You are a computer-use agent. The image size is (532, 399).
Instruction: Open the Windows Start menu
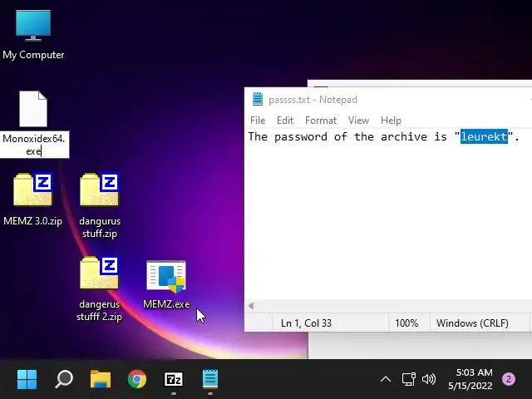pyautogui.click(x=27, y=379)
